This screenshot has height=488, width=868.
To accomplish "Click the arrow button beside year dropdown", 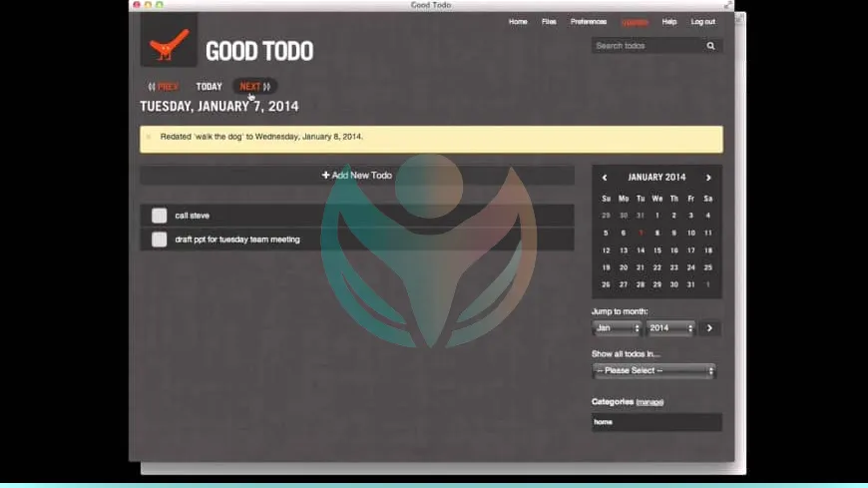I will tap(709, 328).
